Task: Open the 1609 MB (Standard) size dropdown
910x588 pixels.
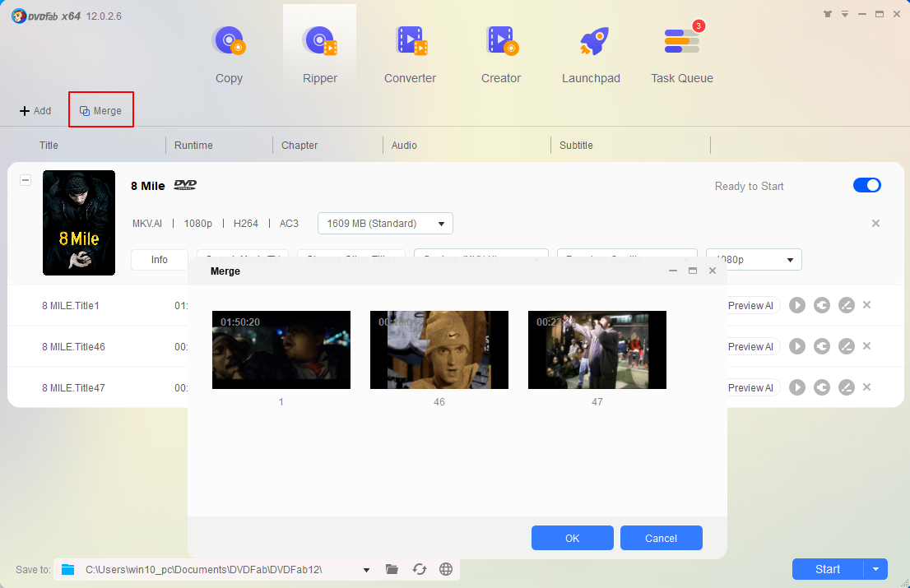Action: coord(385,223)
